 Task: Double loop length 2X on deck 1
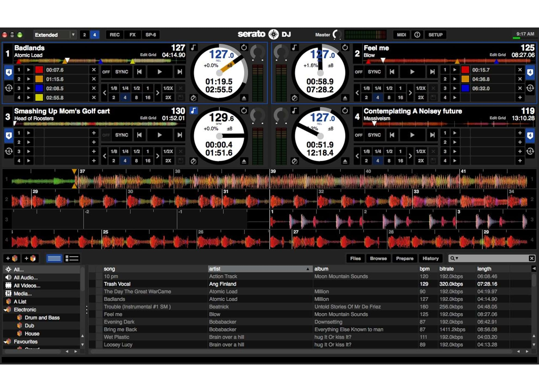(x=168, y=97)
